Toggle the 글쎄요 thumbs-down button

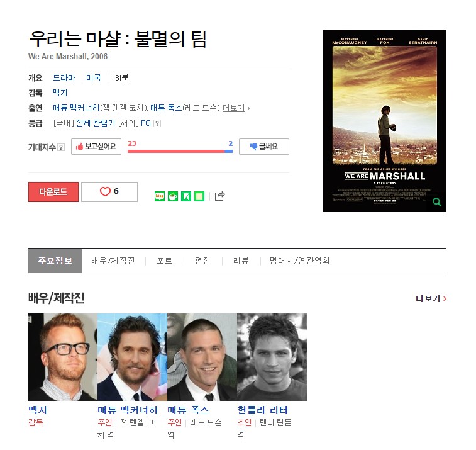(264, 147)
